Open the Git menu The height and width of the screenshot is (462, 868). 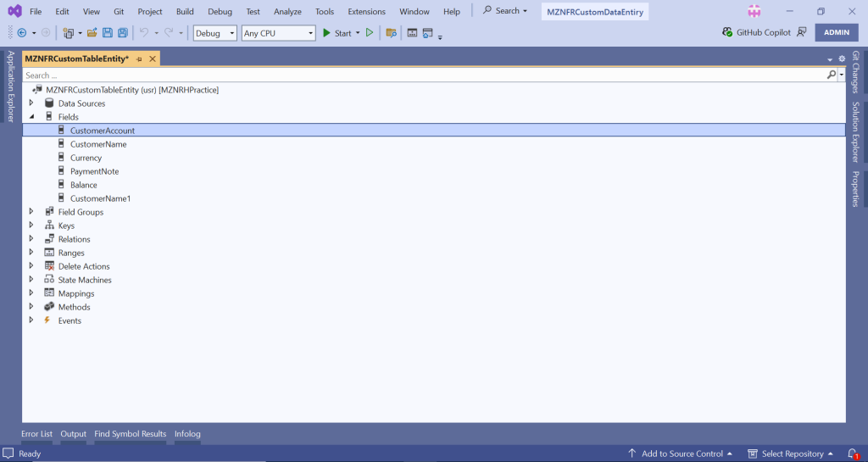[119, 12]
